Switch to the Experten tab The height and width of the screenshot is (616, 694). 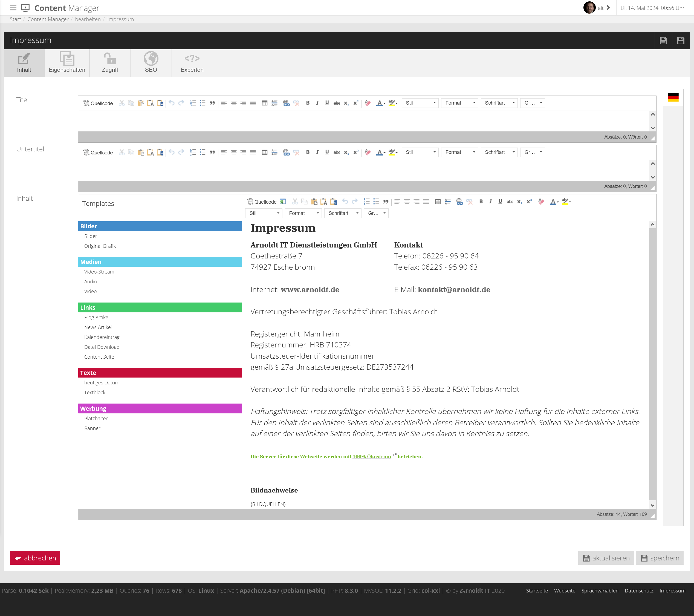pyautogui.click(x=192, y=63)
